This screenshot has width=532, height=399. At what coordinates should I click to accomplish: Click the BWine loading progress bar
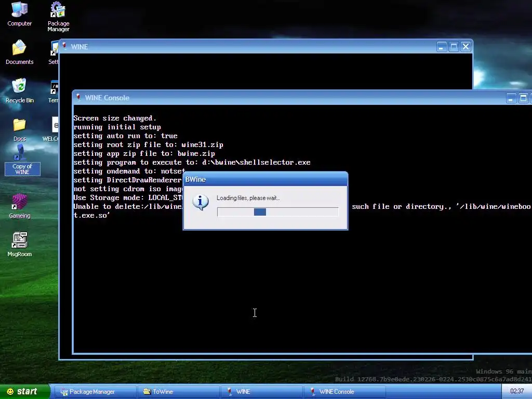pyautogui.click(x=277, y=212)
